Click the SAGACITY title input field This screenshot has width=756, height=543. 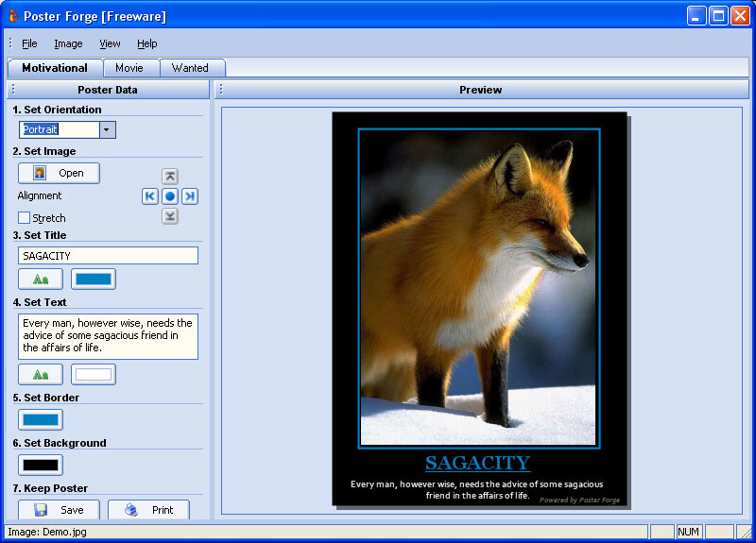(x=108, y=255)
